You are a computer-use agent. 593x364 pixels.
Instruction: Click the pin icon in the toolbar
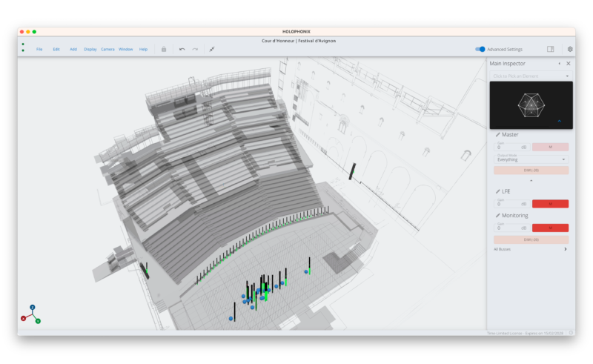[212, 49]
